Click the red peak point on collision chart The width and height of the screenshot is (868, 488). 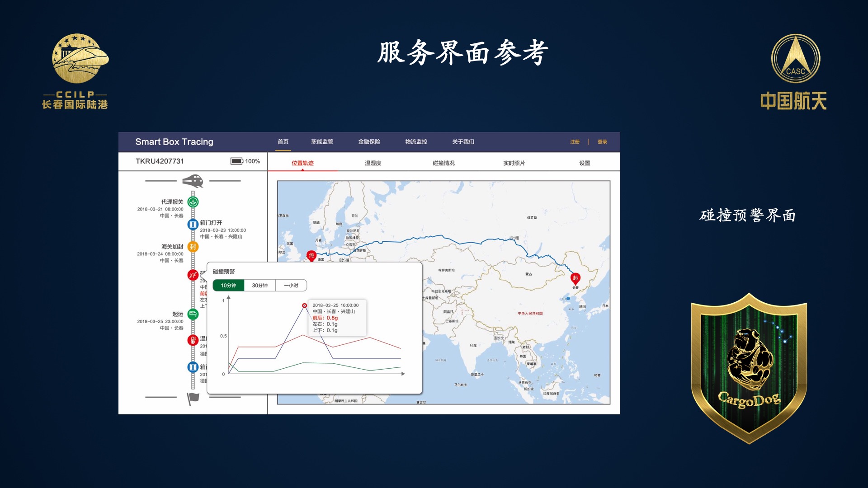(304, 306)
